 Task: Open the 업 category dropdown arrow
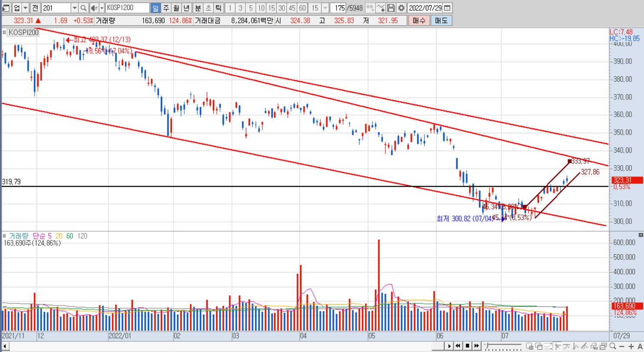(x=25, y=8)
